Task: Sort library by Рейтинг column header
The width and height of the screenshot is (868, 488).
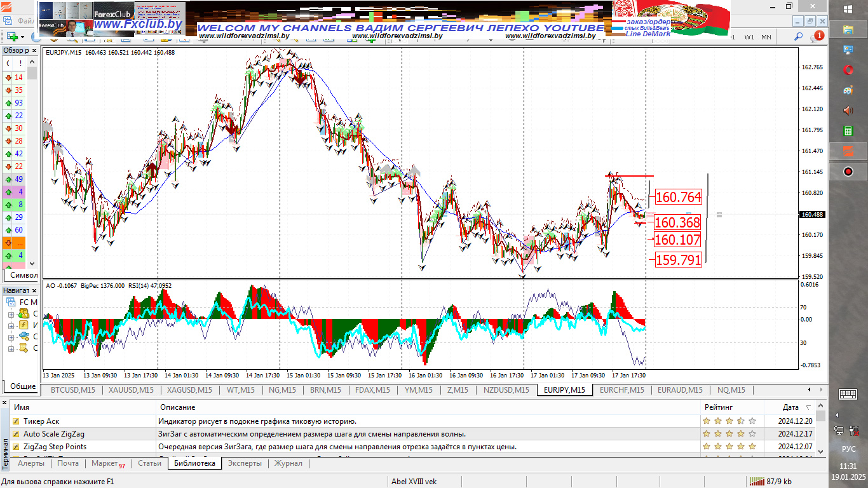Action: coord(731,407)
